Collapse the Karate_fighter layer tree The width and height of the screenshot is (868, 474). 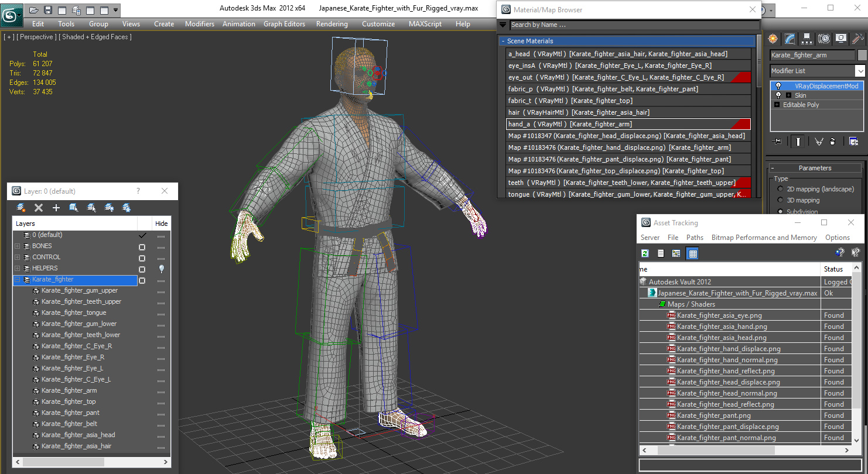(18, 280)
